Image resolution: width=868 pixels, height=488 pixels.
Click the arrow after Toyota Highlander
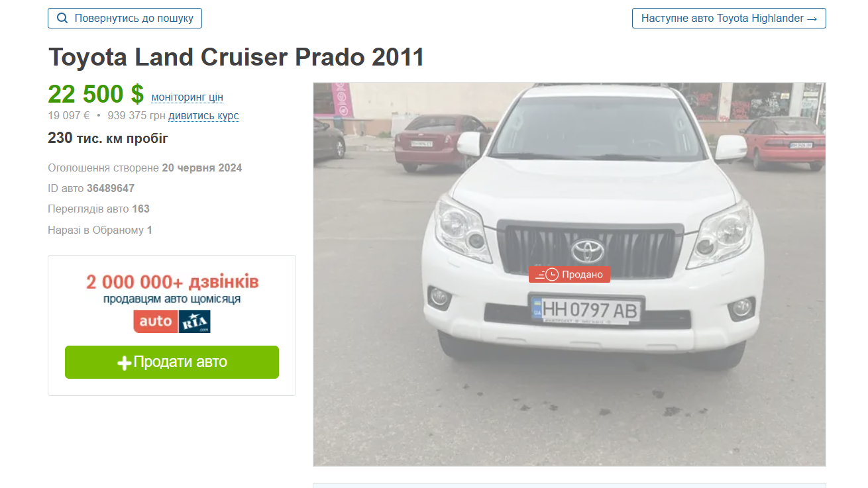pyautogui.click(x=812, y=19)
